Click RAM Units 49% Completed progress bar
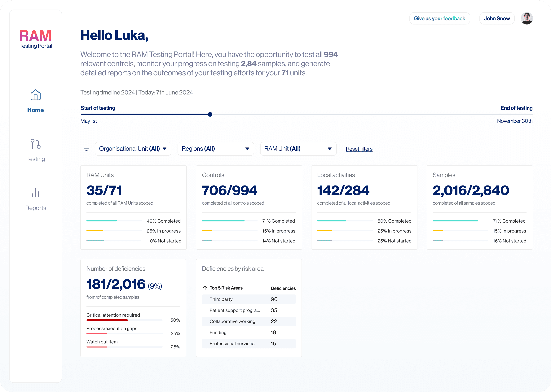 pos(114,221)
